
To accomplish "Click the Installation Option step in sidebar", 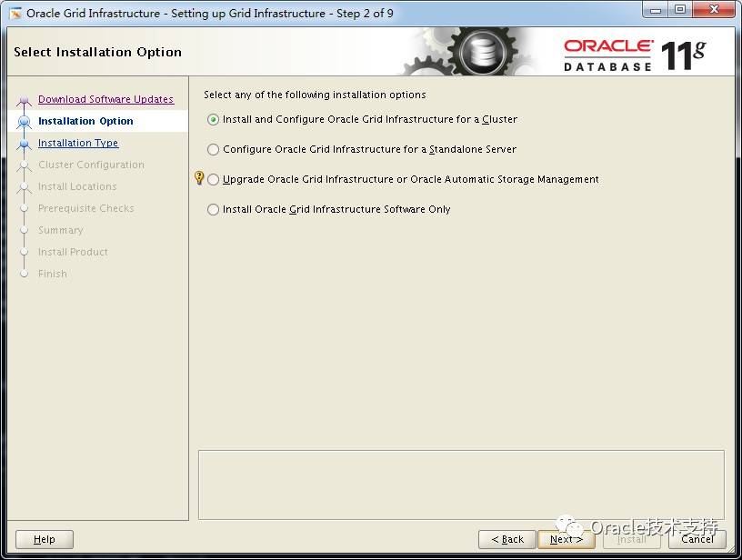I will point(85,121).
